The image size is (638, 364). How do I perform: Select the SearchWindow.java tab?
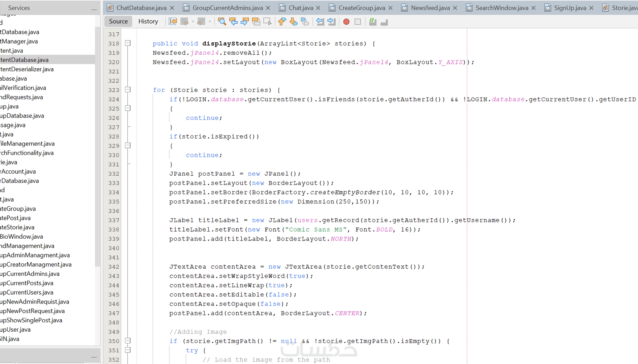501,8
